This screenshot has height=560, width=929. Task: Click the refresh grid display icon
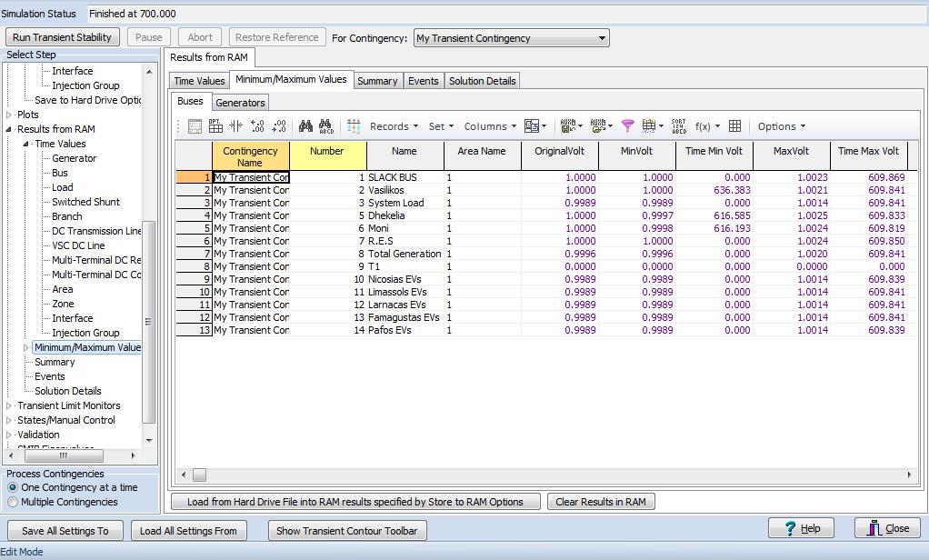[x=653, y=126]
